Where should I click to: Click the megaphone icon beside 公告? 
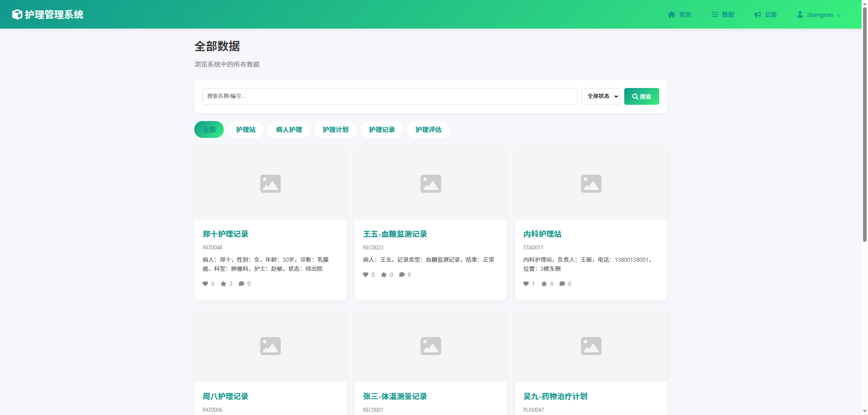[x=757, y=15]
